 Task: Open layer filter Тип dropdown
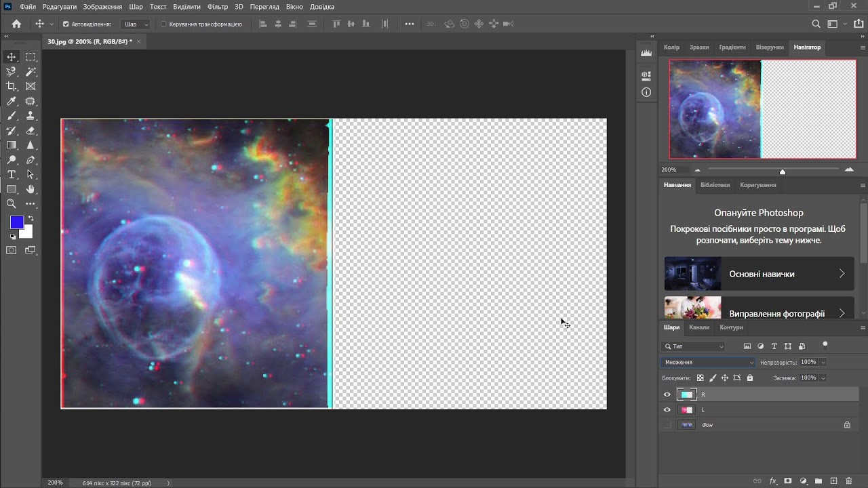click(694, 346)
